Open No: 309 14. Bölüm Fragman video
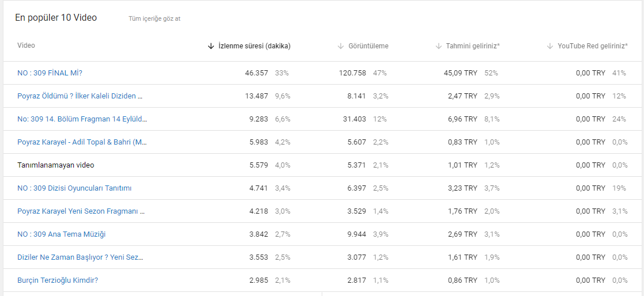Screen dimensions: 644x296 click(x=82, y=119)
